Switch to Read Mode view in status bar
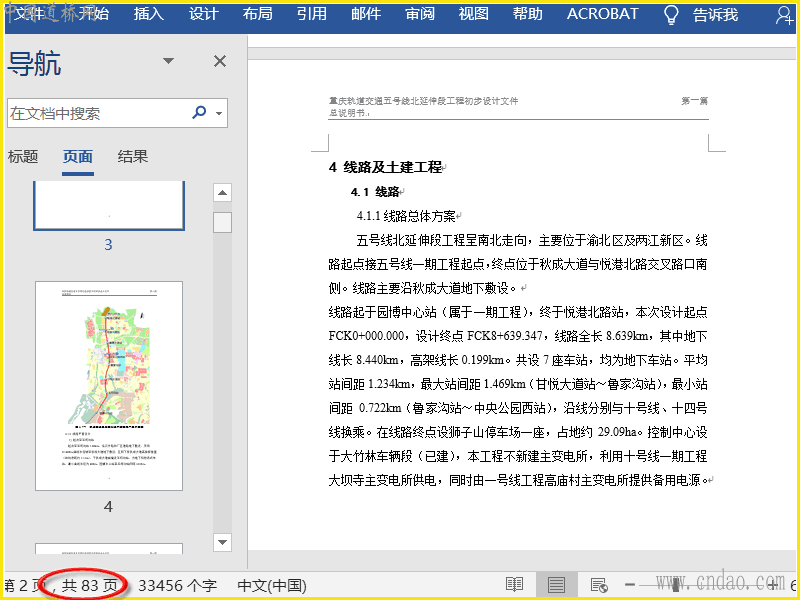 [514, 585]
